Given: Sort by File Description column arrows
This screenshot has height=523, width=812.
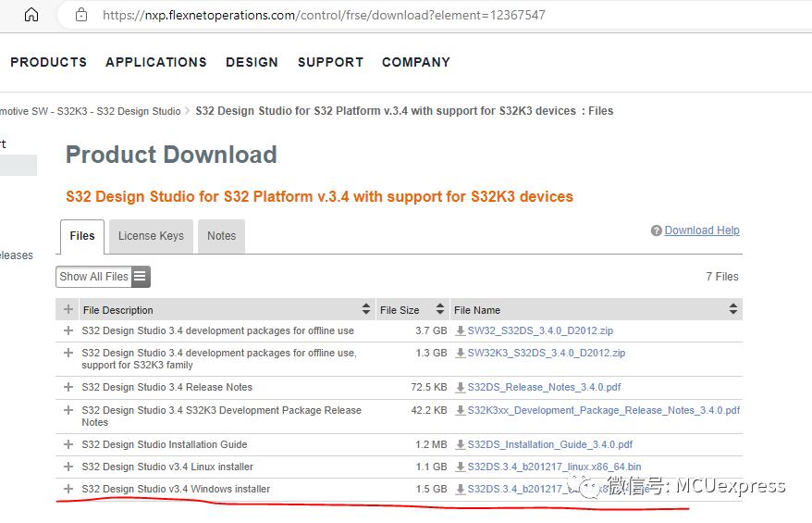Looking at the screenshot, I should point(366,309).
